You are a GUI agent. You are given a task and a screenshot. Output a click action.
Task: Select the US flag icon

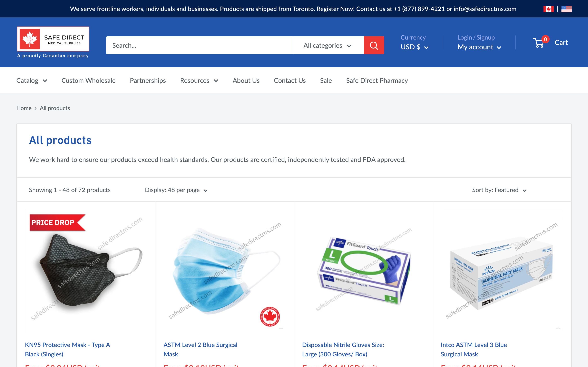567,9
